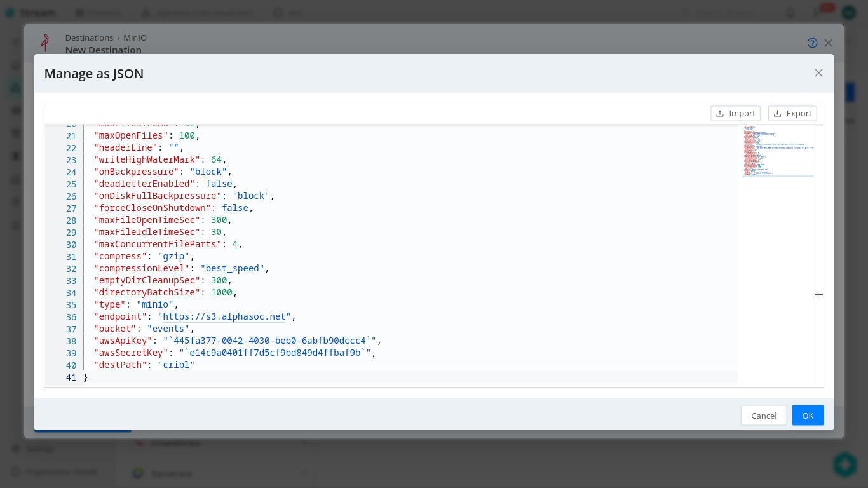868x488 pixels.
Task: Open the alphasoc (Cribl Cloud) tenant dropdown
Action: tap(197, 12)
